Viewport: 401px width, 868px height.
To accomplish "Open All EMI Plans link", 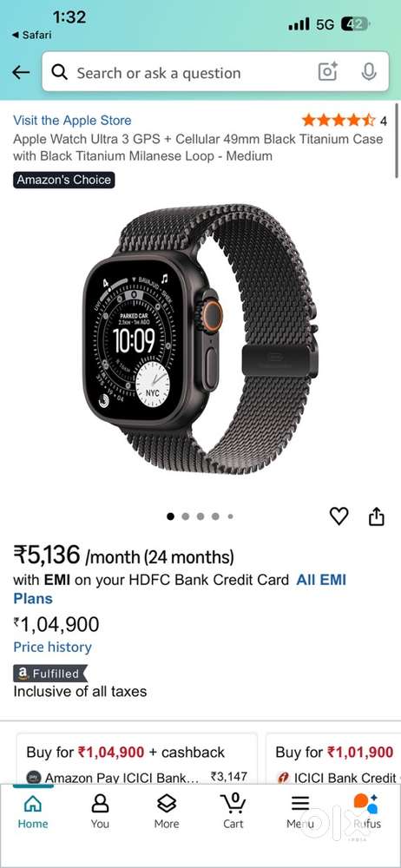I will coord(180,589).
